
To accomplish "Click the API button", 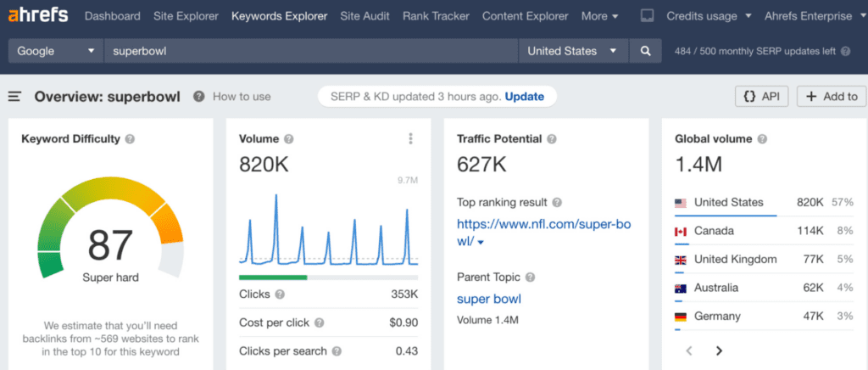I will click(x=762, y=97).
